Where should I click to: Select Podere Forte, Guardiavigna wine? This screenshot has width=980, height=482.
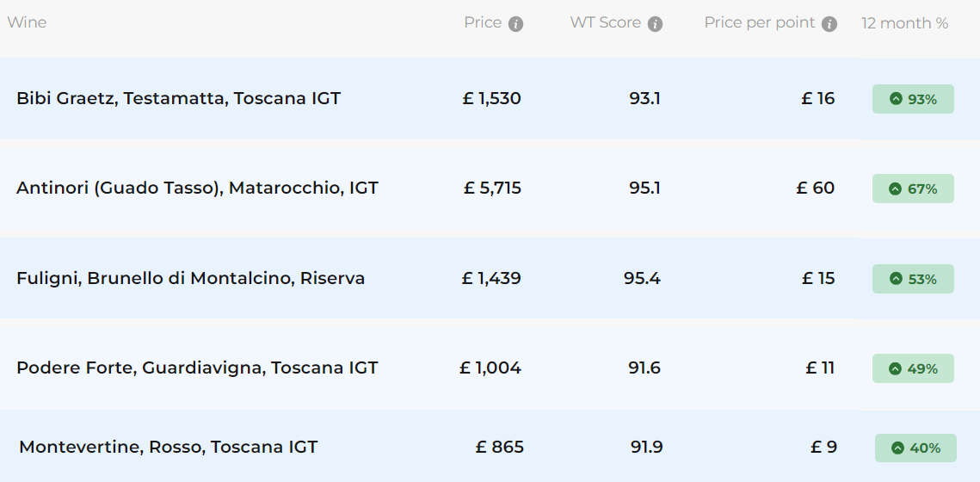pyautogui.click(x=197, y=368)
